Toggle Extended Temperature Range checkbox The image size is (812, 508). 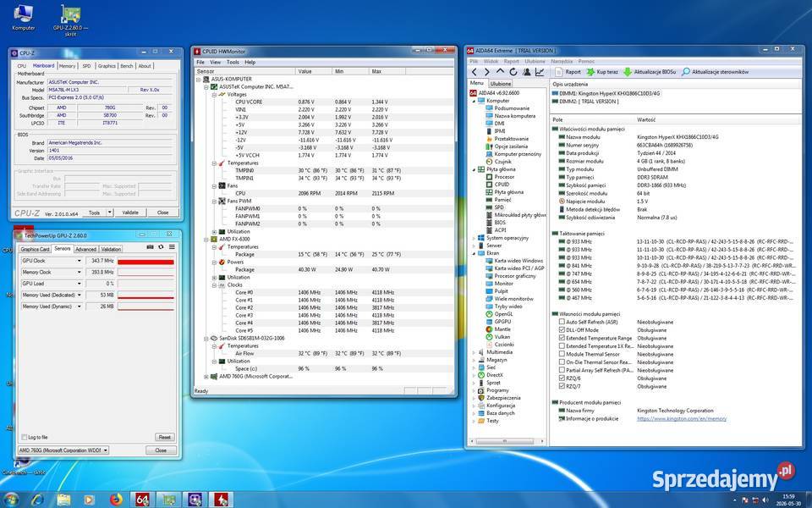pos(562,338)
